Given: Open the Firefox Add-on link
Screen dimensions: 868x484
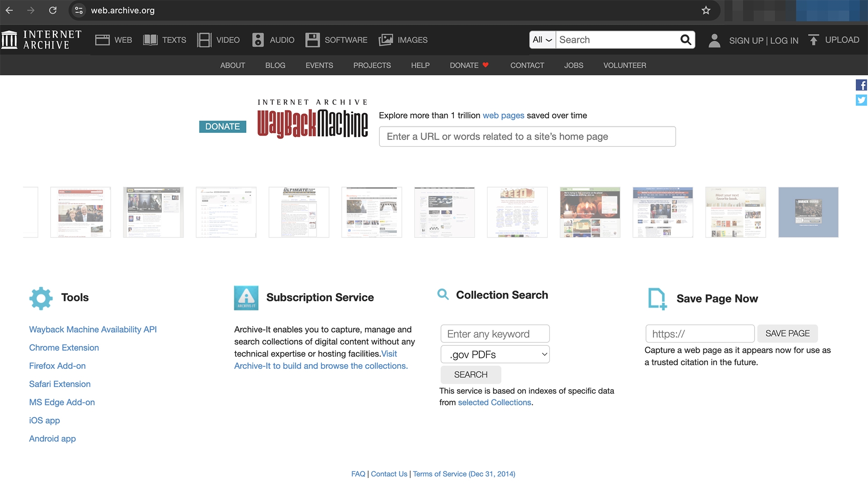Looking at the screenshot, I should [57, 366].
